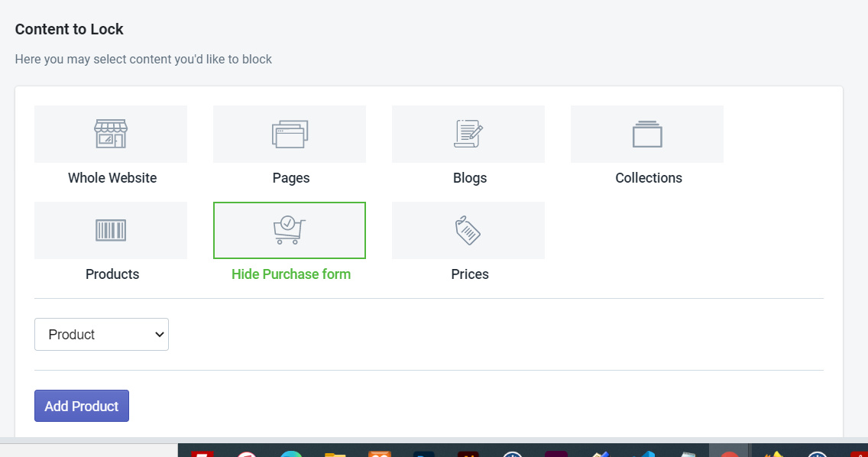Click the Pages text label
Viewport: 868px width, 457px height.
pos(291,178)
